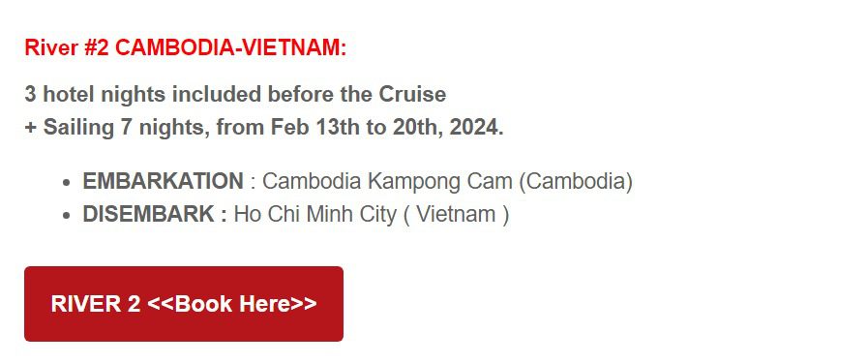The height and width of the screenshot is (363, 868).
Task: Click the bullet point before EMBARKATION
Action: click(67, 182)
